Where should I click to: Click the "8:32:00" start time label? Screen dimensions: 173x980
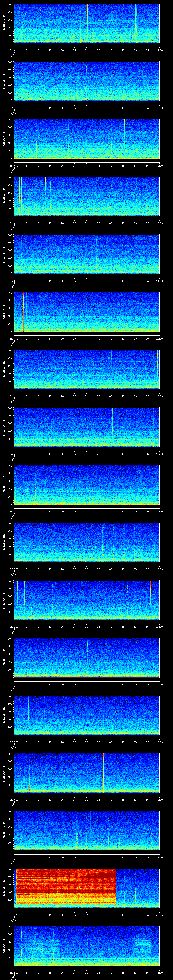click(x=14, y=972)
